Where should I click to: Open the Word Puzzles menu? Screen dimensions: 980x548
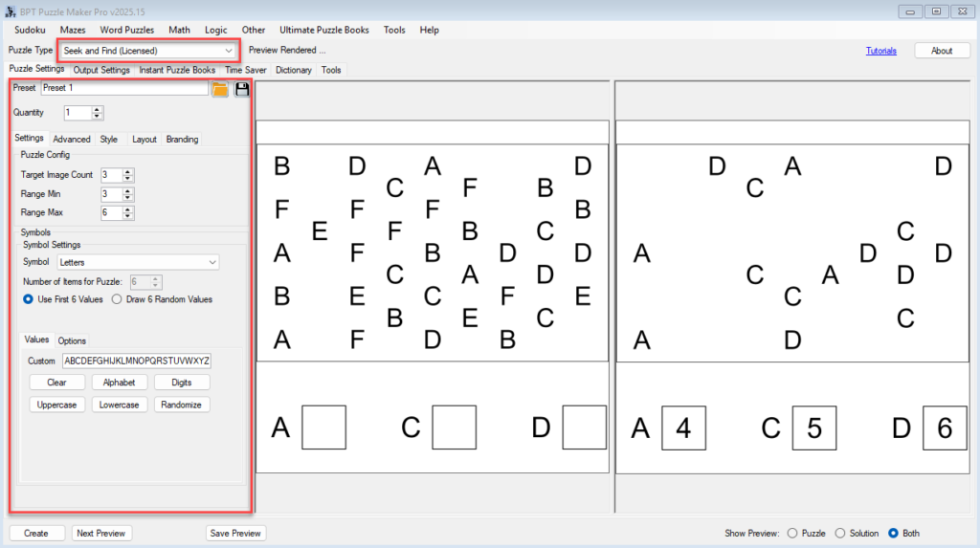click(126, 30)
